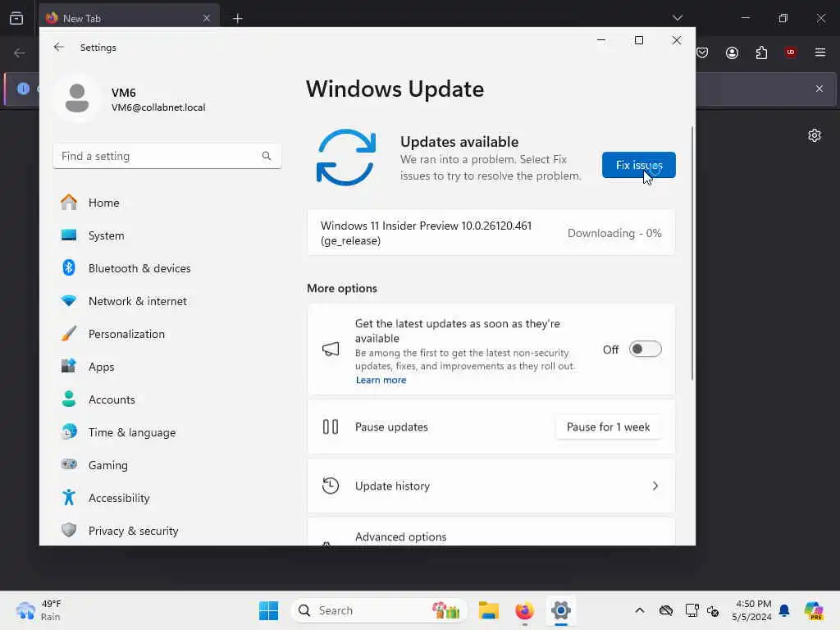Click the Privacy & security shield icon
840x630 pixels.
pyautogui.click(x=69, y=531)
